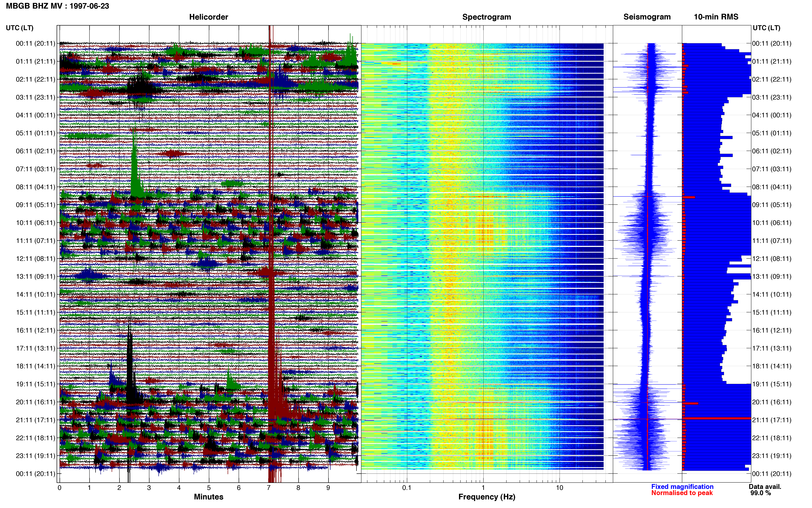Screen dimensions: 812x508
Task: Click the UTC (LT) label beside the Helicorder
Action: [19, 28]
